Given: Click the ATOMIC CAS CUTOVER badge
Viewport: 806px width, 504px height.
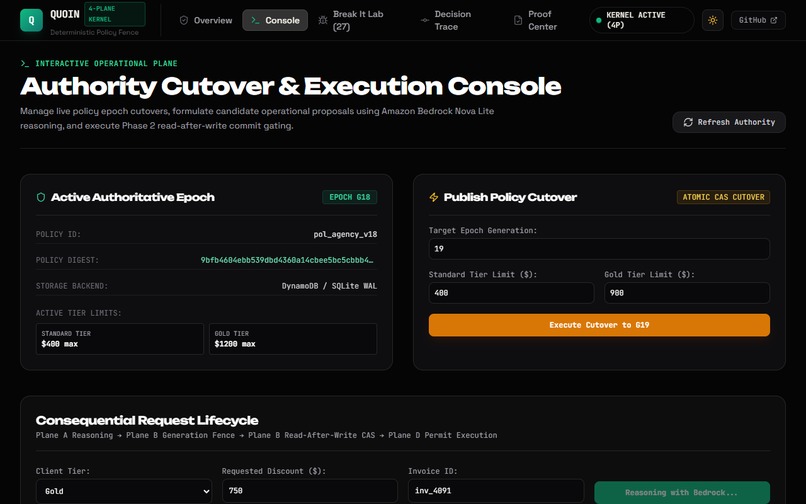Looking at the screenshot, I should pyautogui.click(x=723, y=197).
